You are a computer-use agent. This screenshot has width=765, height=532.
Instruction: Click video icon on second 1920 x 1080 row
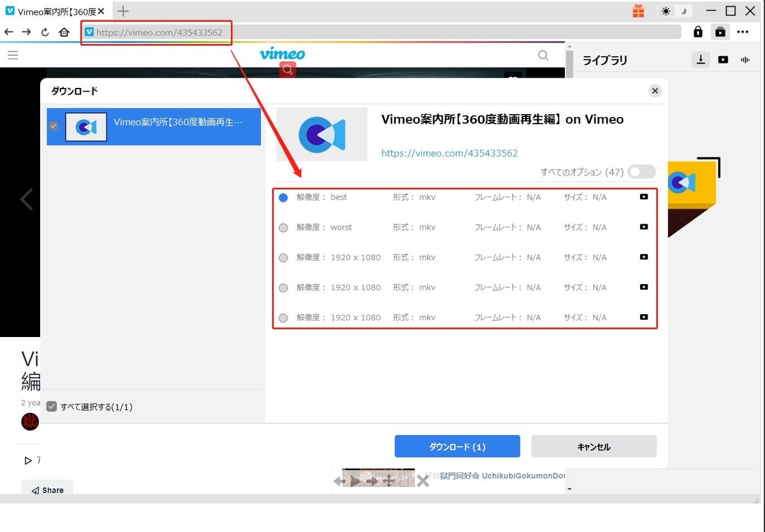pos(644,287)
